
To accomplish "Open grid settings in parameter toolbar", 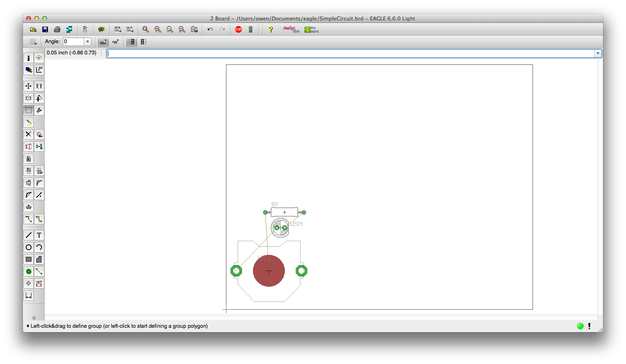I will pos(33,41).
